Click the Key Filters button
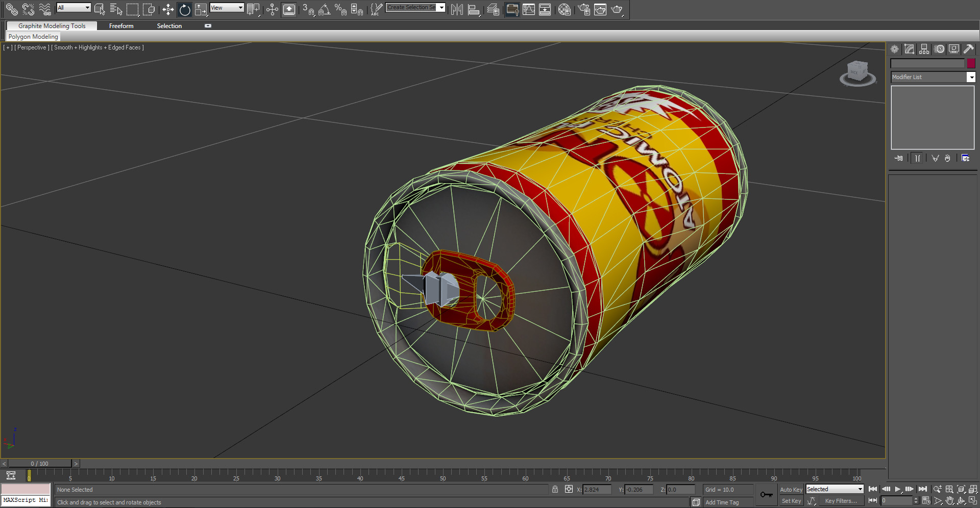This screenshot has height=508, width=980. click(841, 501)
